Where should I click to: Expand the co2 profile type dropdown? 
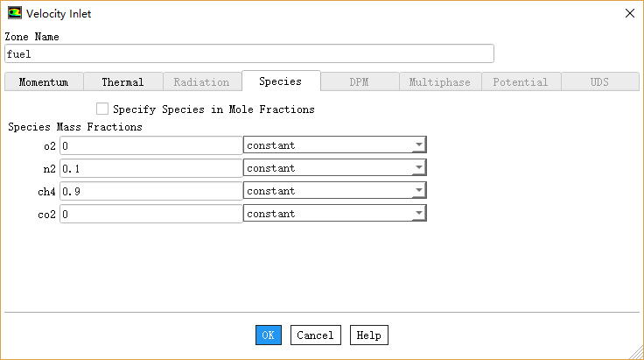419,214
